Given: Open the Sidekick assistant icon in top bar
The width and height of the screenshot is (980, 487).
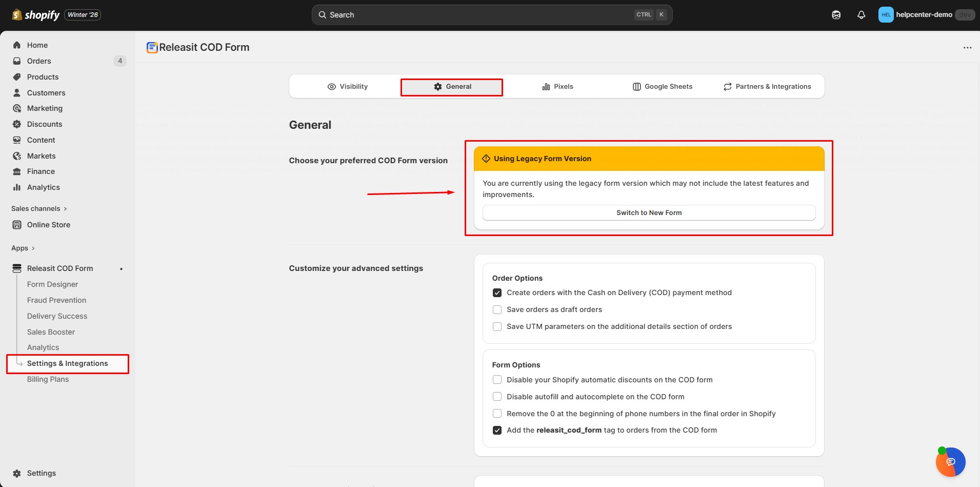Looking at the screenshot, I should 836,15.
